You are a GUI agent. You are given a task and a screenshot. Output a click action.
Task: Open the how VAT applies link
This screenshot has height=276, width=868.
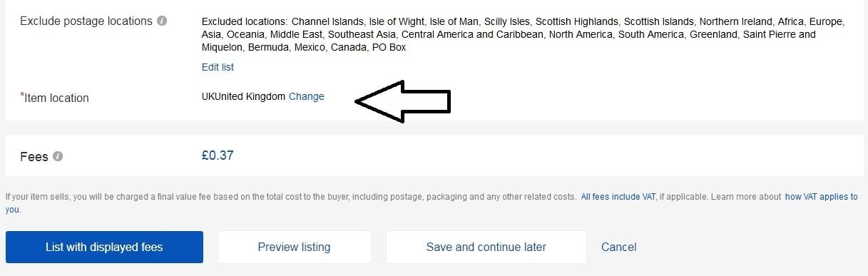click(x=821, y=196)
